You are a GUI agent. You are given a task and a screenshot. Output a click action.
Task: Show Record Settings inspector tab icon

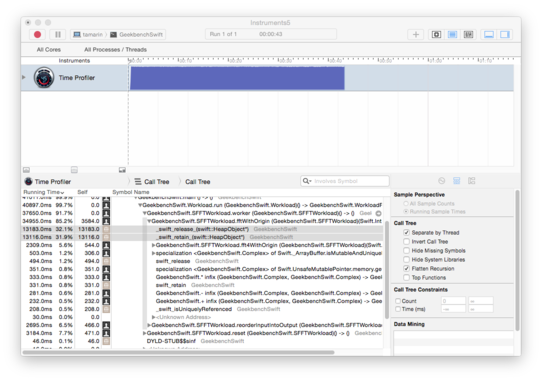[441, 180]
